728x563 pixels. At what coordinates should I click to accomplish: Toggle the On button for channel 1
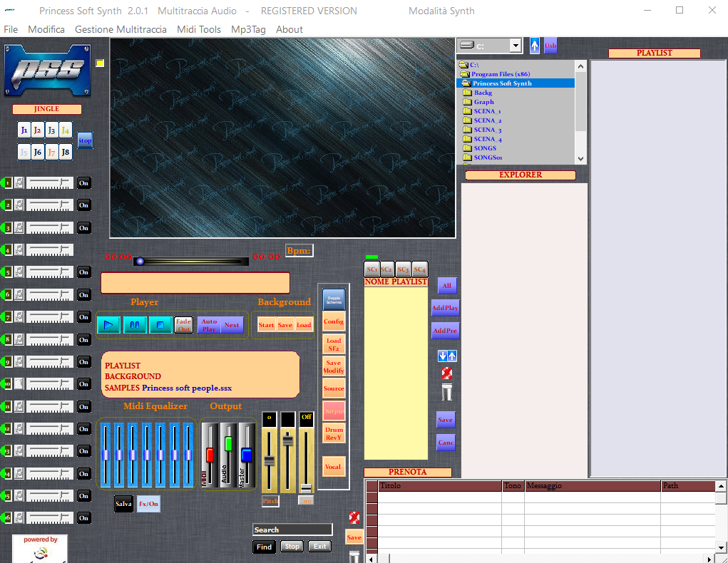tap(83, 182)
